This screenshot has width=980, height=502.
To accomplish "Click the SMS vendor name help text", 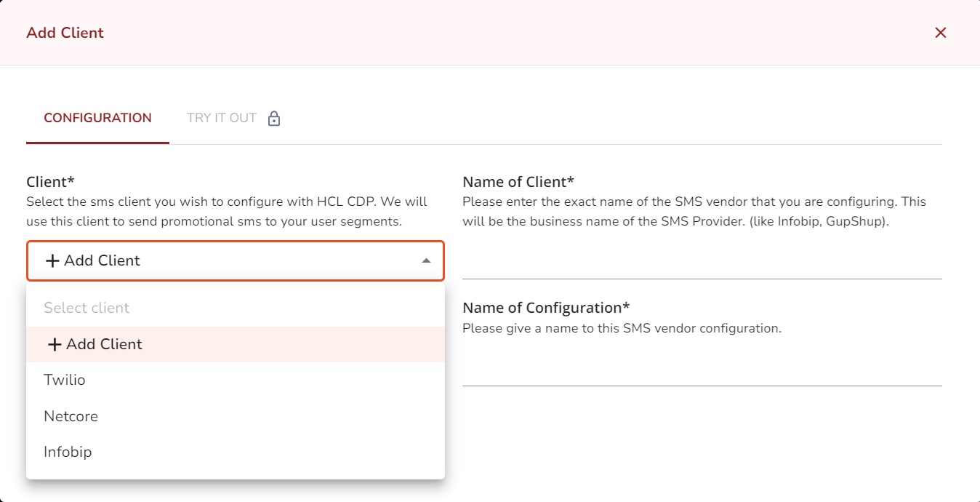I will click(694, 211).
